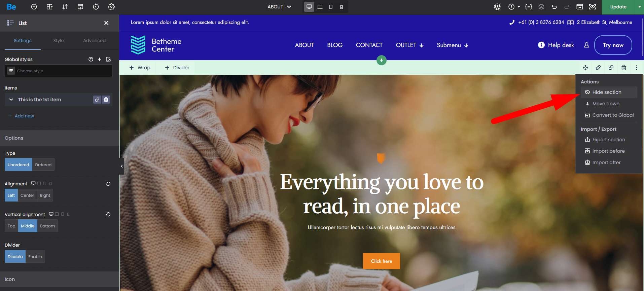Undo last change with undo arrow
This screenshot has height=291, width=644.
pos(554,7)
